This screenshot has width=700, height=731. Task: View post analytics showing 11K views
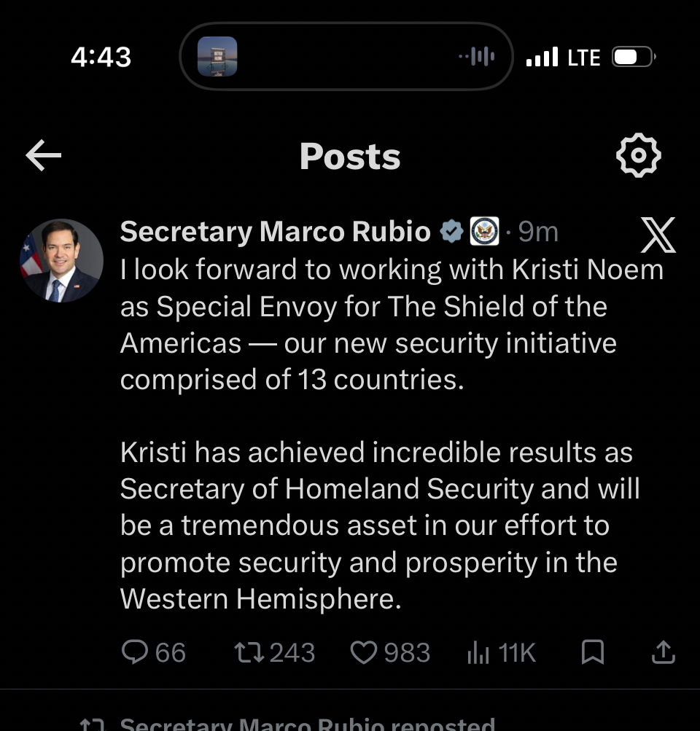tap(479, 653)
